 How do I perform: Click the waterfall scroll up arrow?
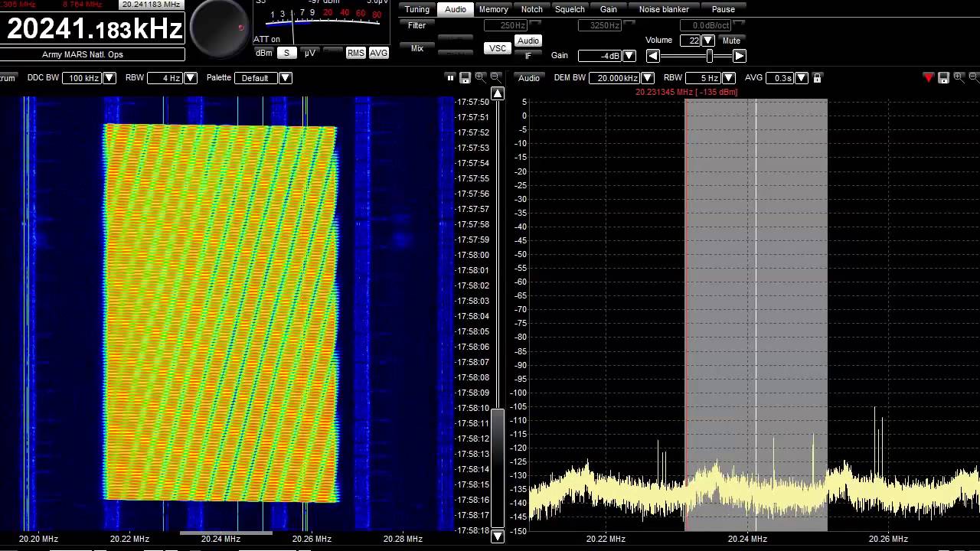[498, 93]
